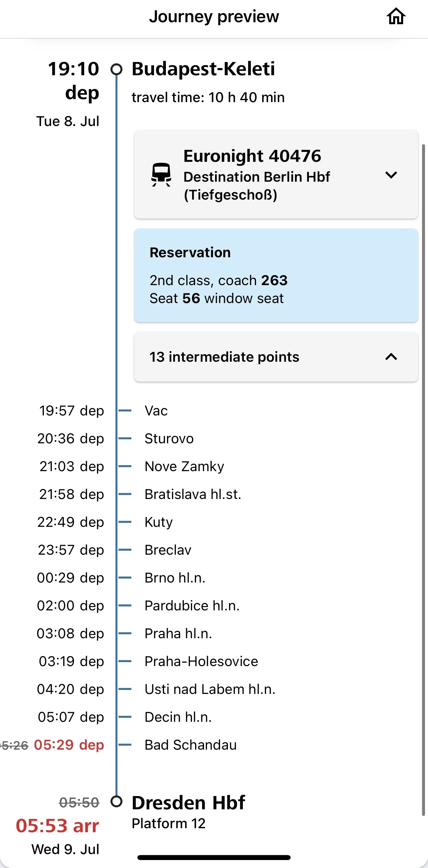
Task: Tap the Vac intermediate stop
Action: pyautogui.click(x=156, y=411)
